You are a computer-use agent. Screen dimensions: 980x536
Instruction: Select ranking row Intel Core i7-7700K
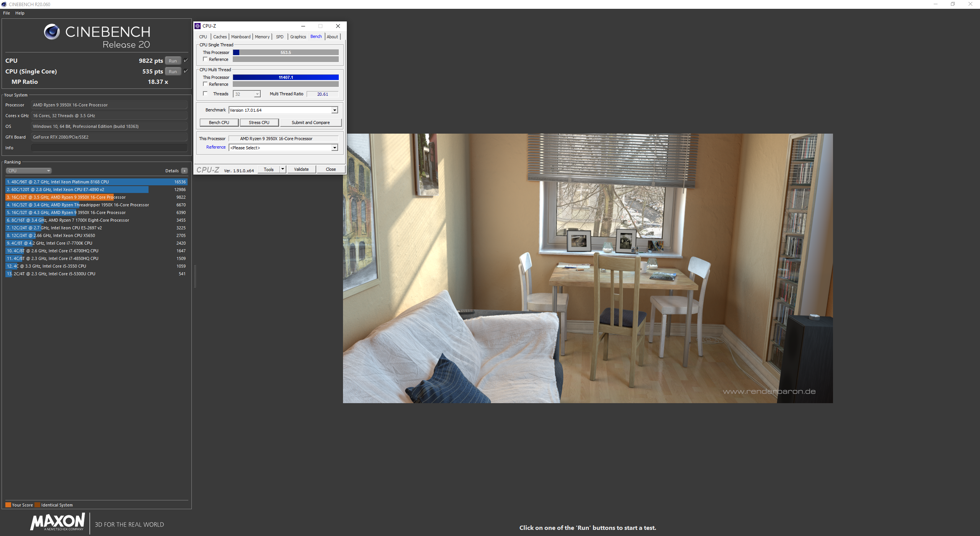click(96, 243)
